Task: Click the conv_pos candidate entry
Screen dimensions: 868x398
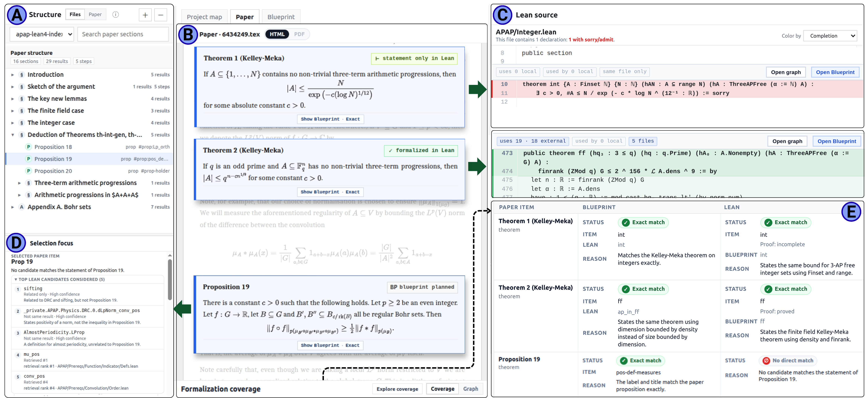Action: [88, 382]
